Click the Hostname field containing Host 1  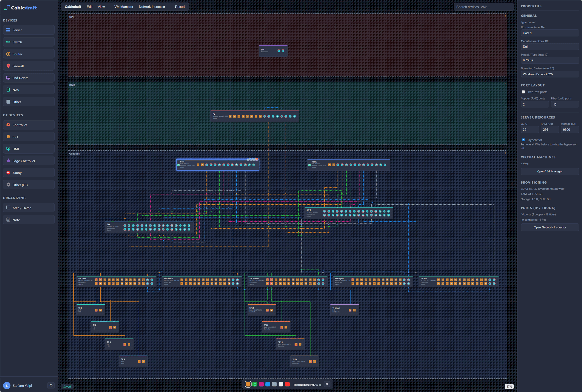[x=550, y=33]
